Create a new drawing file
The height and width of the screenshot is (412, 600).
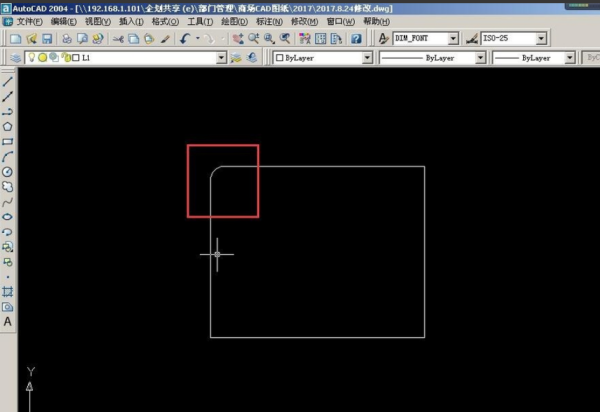16,38
